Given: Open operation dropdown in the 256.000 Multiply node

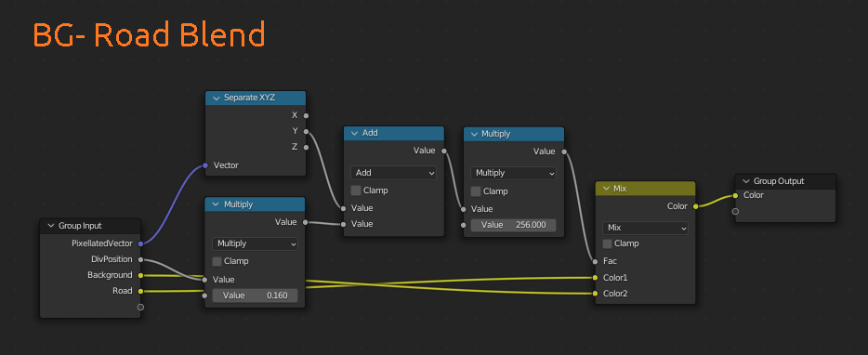Looking at the screenshot, I should point(514,173).
